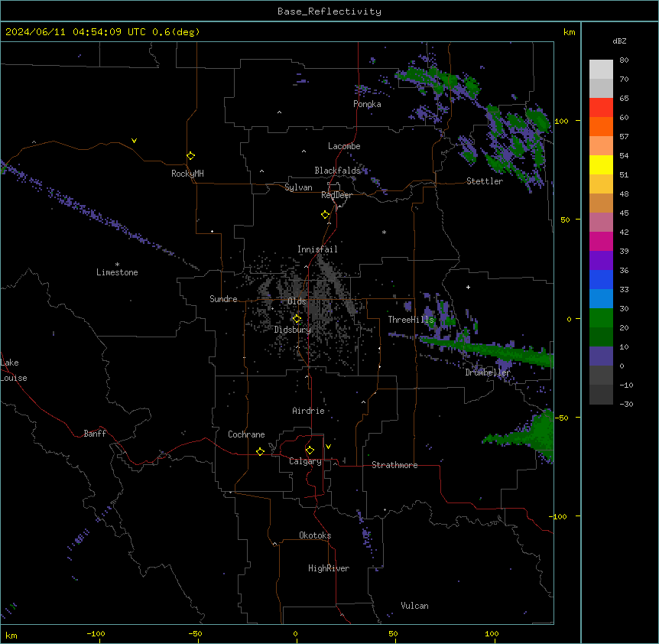The image size is (659, 644).
Task: Click the Blackfalds label
Action: (337, 171)
